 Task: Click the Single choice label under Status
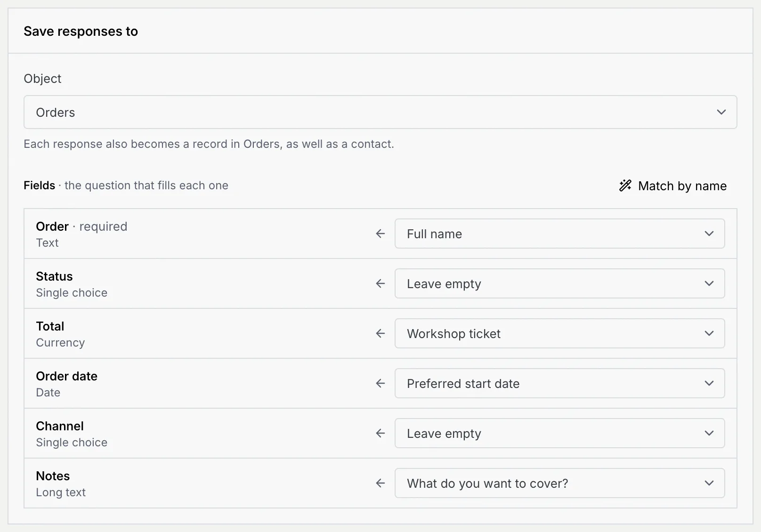pyautogui.click(x=72, y=293)
